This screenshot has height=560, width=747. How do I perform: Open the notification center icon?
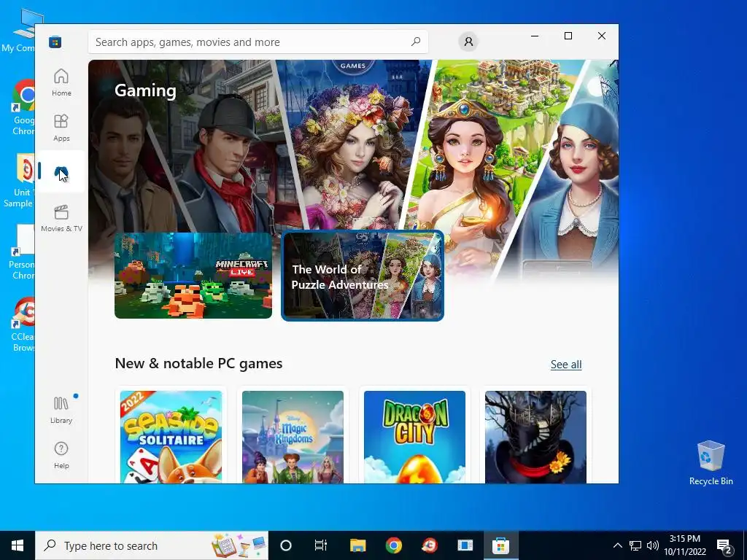pos(724,545)
